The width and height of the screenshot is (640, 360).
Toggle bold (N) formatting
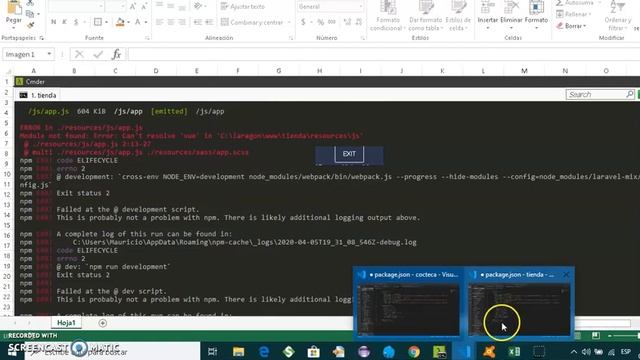pyautogui.click(x=53, y=22)
